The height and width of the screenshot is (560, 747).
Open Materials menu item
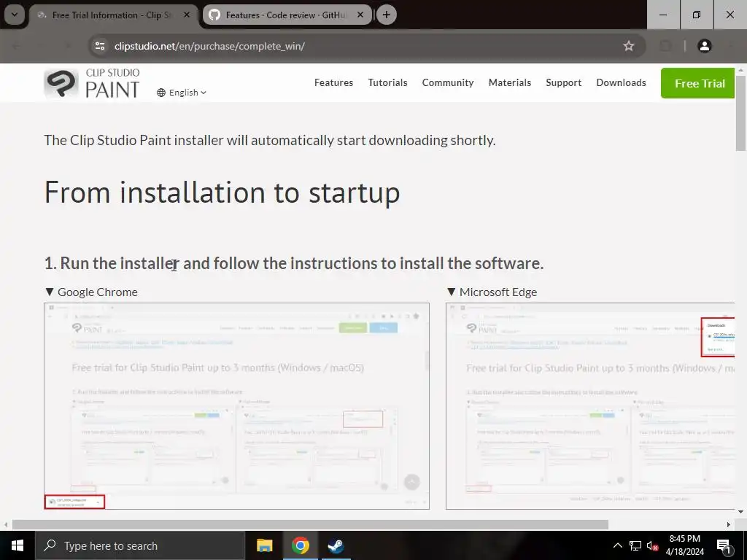pyautogui.click(x=510, y=83)
